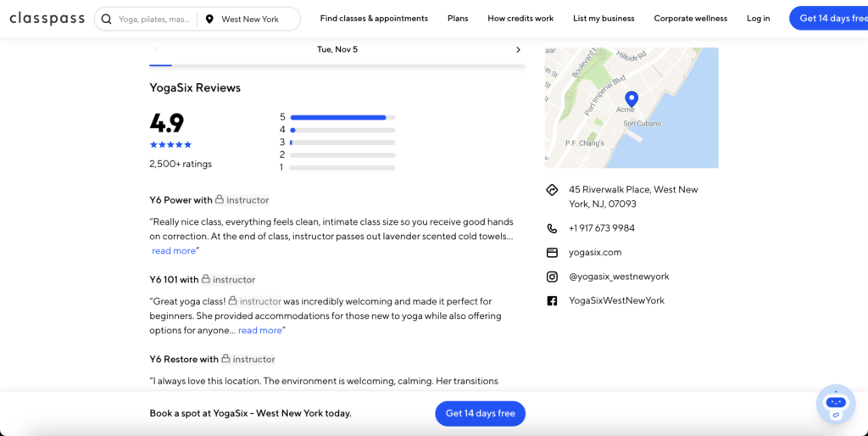Open Corporate wellness page

tap(690, 19)
